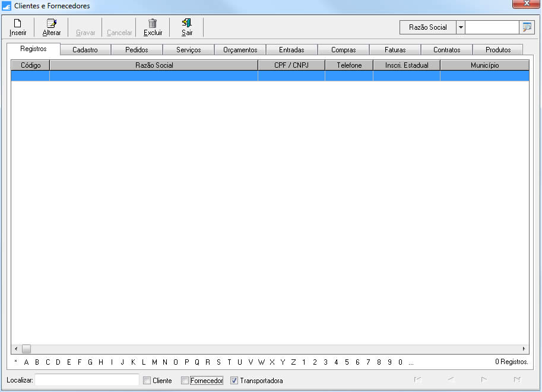Open the Pedidos tab

tap(137, 50)
